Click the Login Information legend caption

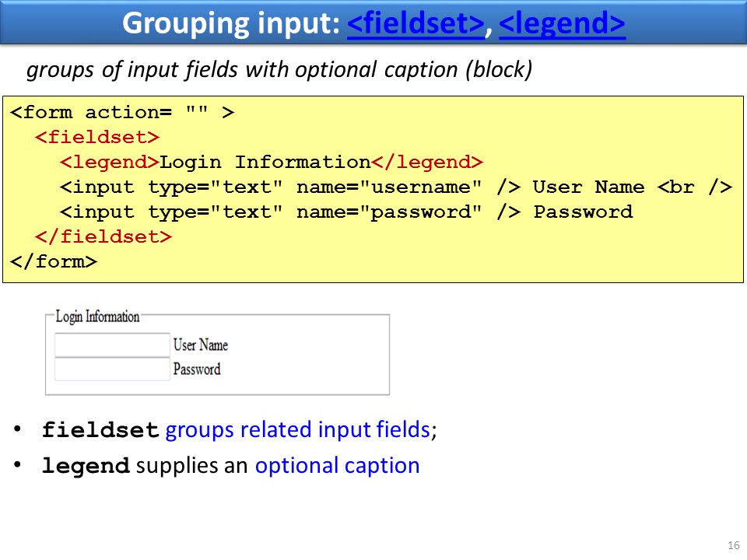[x=97, y=317]
